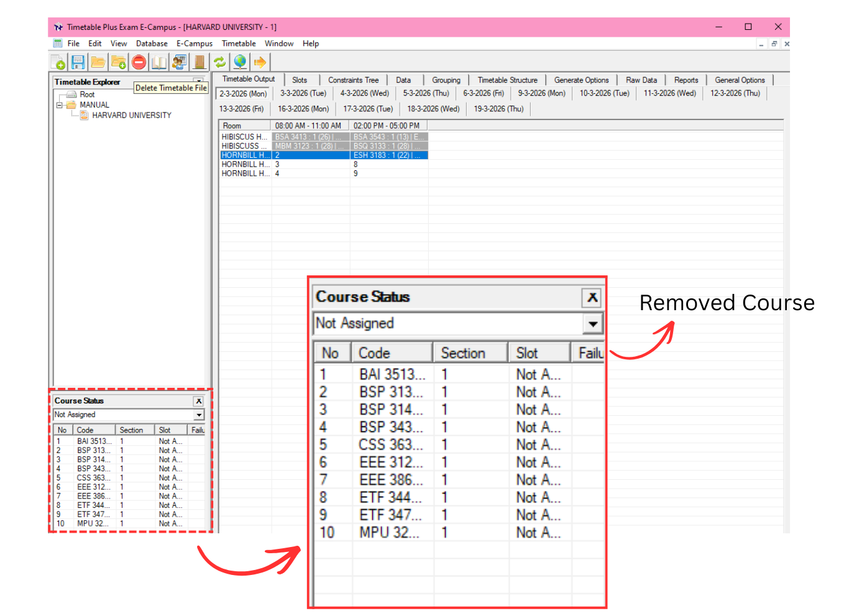Select the BSQ 3133 timetable cell
Viewport: 849px width, 616px height.
click(x=389, y=146)
